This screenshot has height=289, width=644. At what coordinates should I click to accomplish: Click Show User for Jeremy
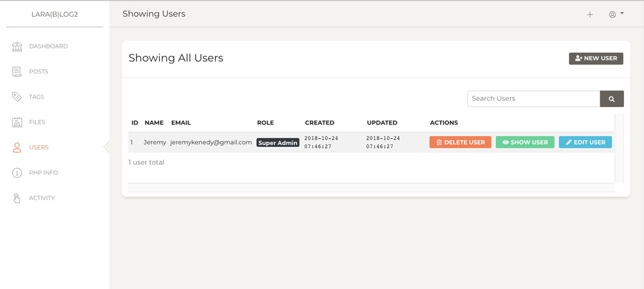(x=525, y=143)
